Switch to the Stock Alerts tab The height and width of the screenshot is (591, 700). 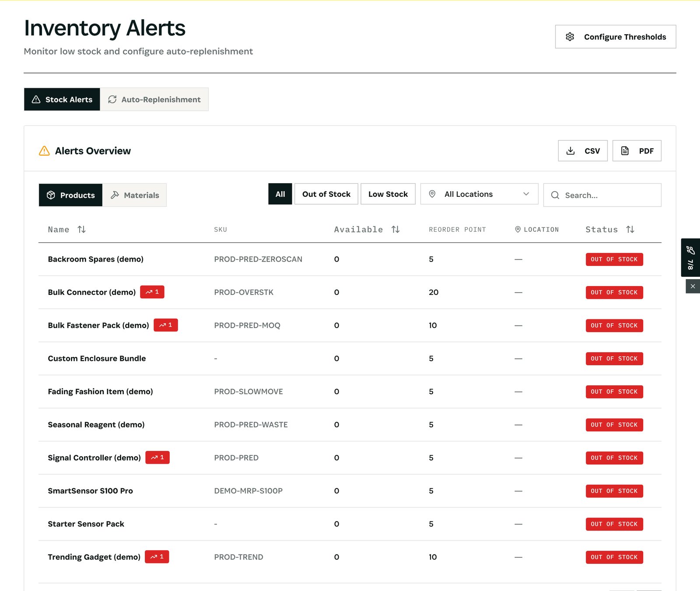coord(62,99)
